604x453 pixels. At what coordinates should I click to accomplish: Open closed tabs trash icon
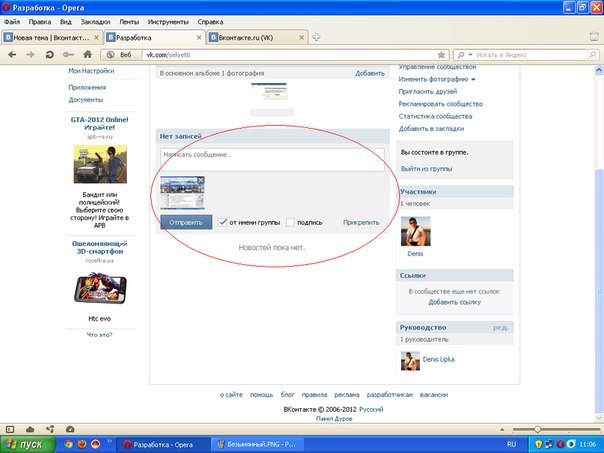[x=594, y=37]
